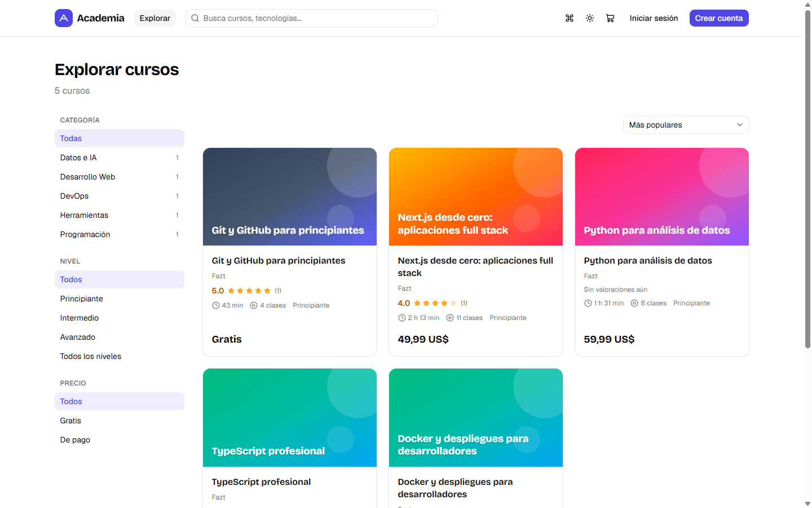Click the Crear cuenta button
Screen dimensions: 812x508
pos(719,18)
